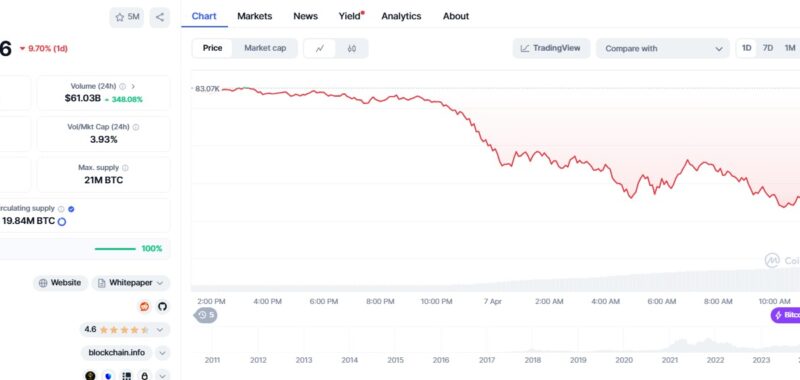Screen dimensions: 800x380
Task: Select the 7D time range
Action: point(768,48)
